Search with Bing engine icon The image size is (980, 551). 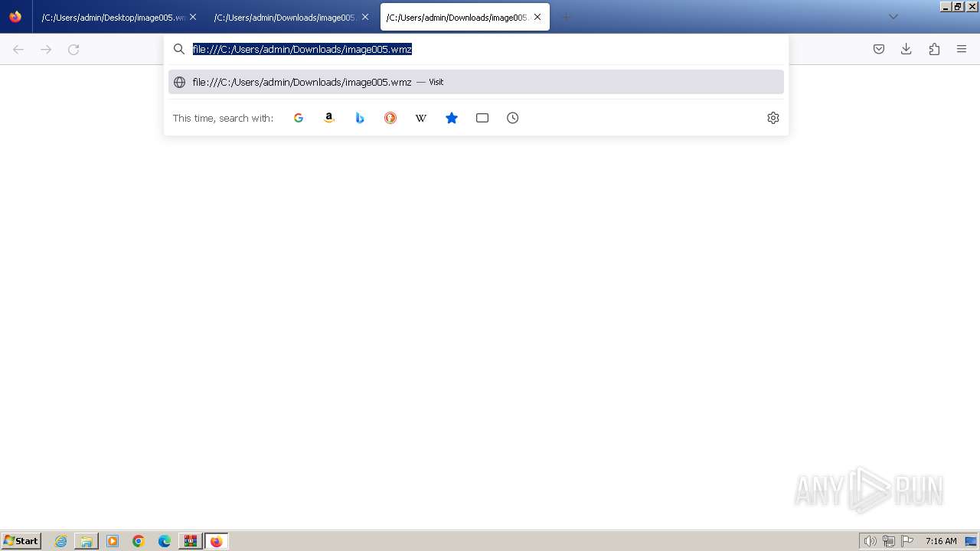(360, 118)
